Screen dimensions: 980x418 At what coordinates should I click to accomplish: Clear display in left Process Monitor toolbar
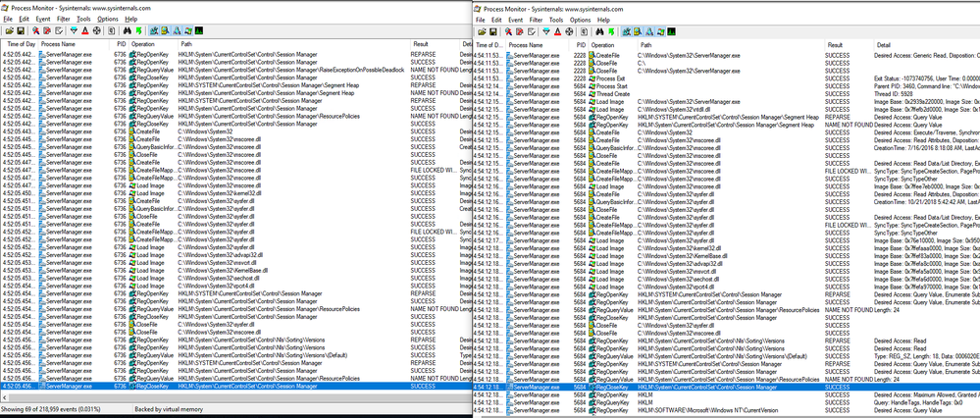(x=59, y=30)
